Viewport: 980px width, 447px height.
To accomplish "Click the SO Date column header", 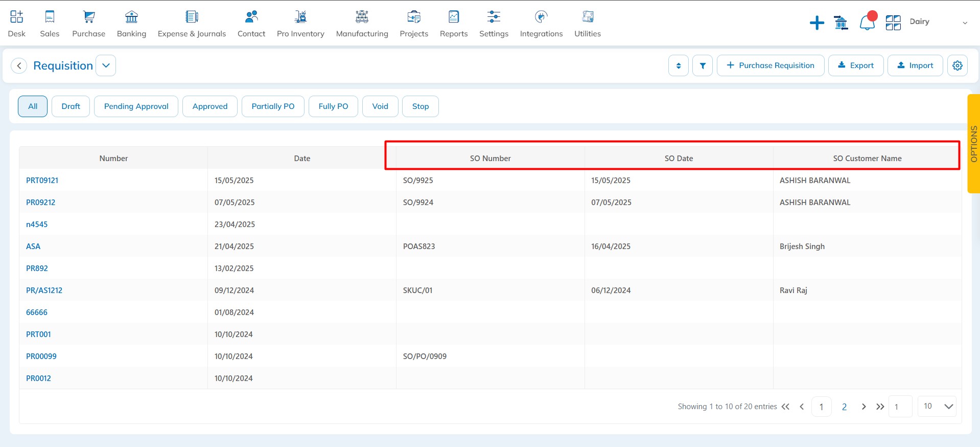I will (679, 159).
